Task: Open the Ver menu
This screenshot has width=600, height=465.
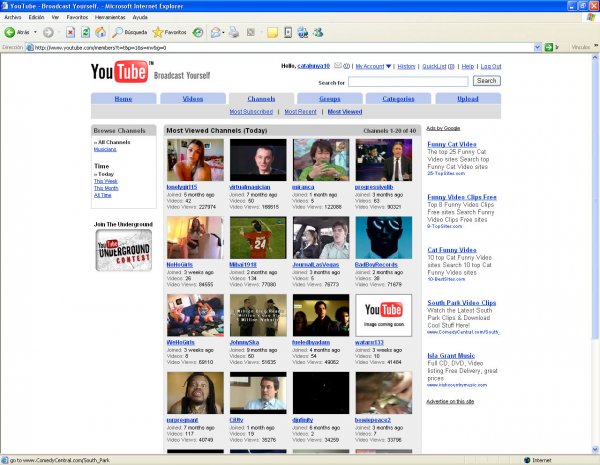Action: (55, 17)
